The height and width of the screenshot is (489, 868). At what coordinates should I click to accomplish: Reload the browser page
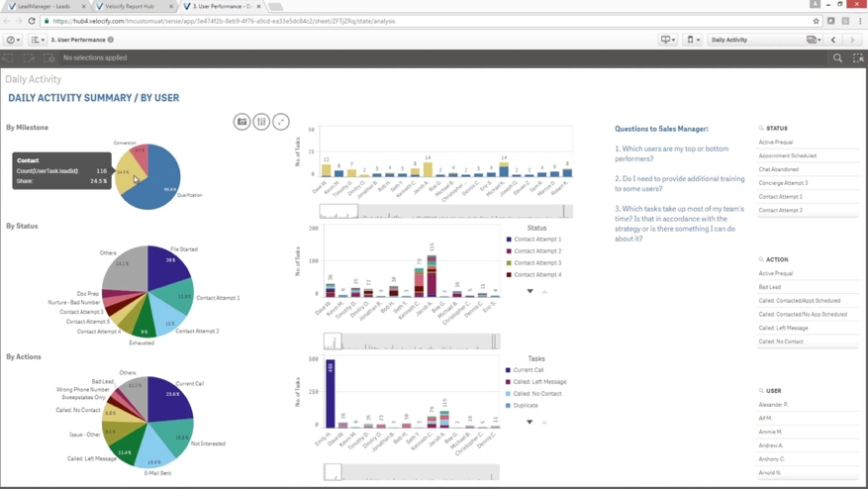coord(32,21)
